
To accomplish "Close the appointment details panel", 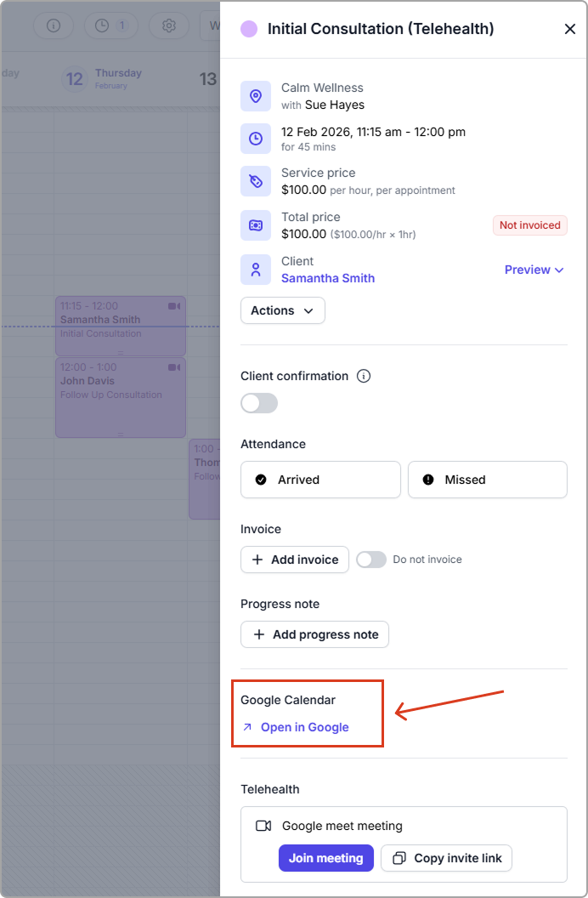I will (570, 29).
